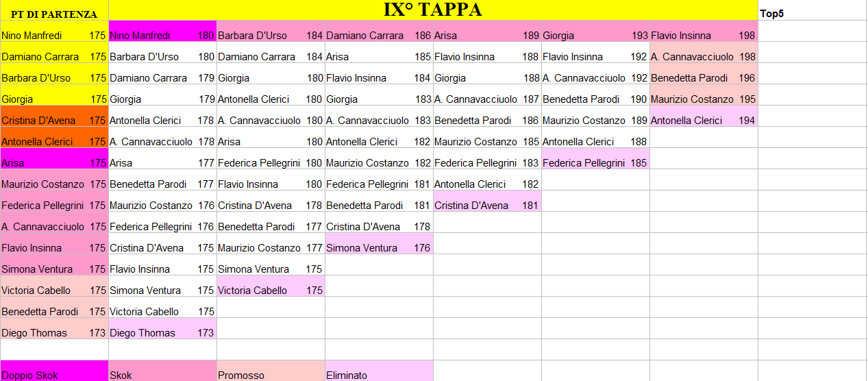The width and height of the screenshot is (868, 381).
Task: Select the Top5 column header cell
Action: coord(812,14)
